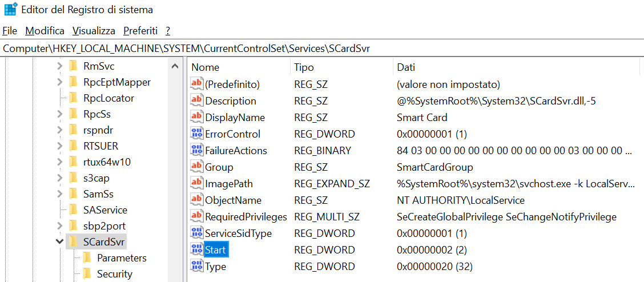Click the 'NT AUTHORITY\LocalService' data cell

coord(461,200)
